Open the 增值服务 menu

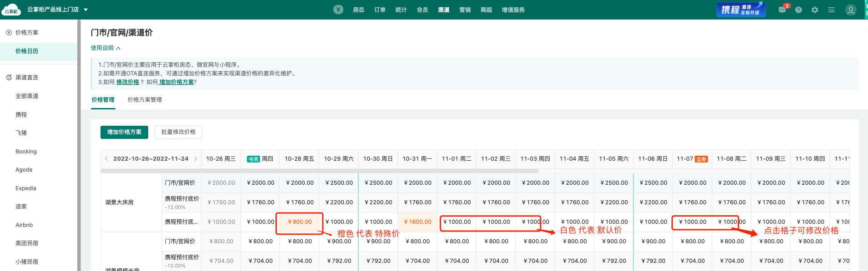tap(513, 10)
